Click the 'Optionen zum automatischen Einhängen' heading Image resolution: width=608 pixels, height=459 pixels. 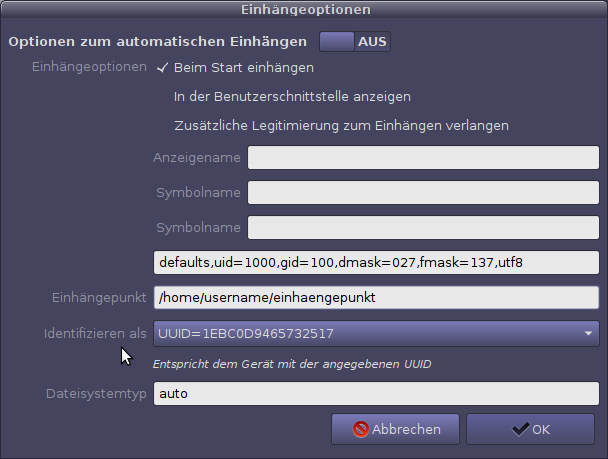[x=157, y=42]
